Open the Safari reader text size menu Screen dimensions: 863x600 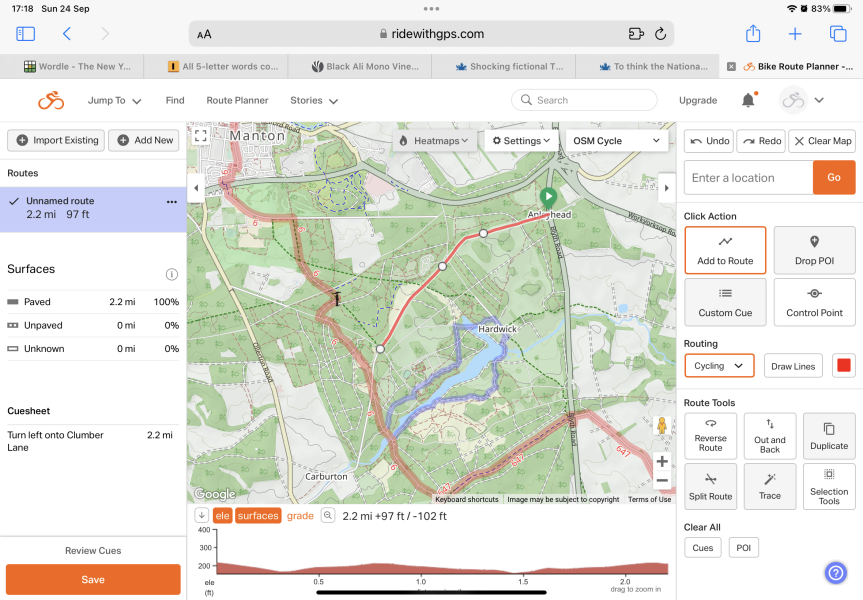pos(204,34)
